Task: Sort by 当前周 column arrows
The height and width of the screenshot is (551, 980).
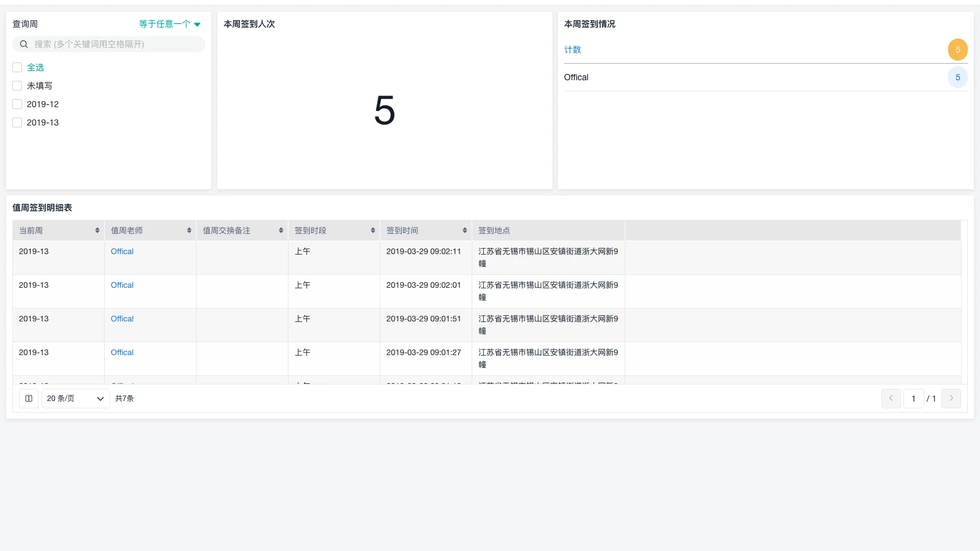Action: (x=97, y=230)
